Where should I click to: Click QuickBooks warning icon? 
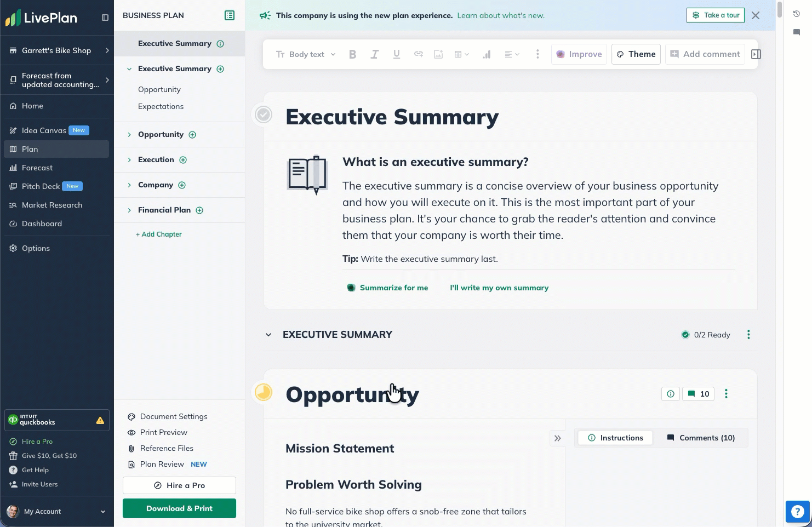[100, 421]
